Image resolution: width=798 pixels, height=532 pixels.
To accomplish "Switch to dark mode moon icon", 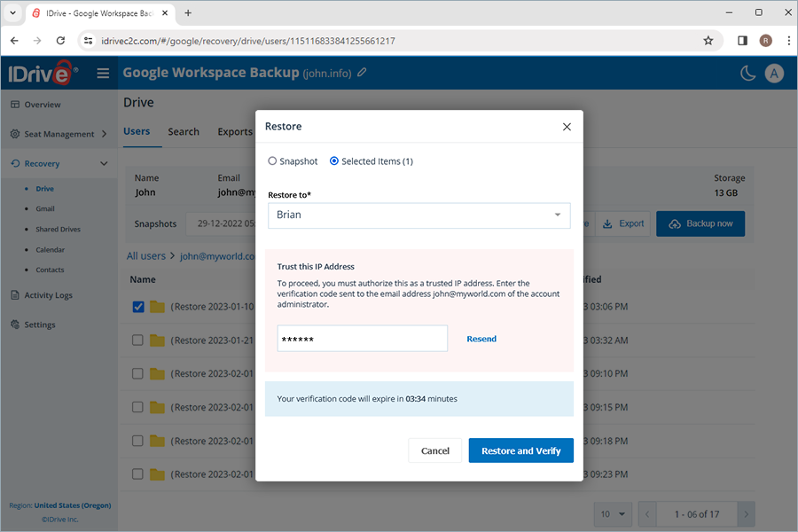I will click(x=747, y=74).
